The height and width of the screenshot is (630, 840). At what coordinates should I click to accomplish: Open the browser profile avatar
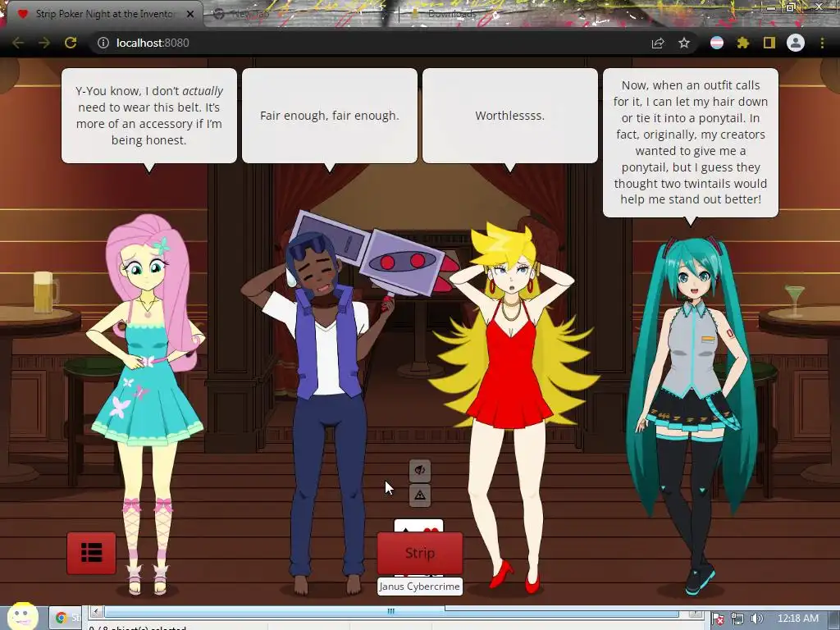click(x=796, y=43)
